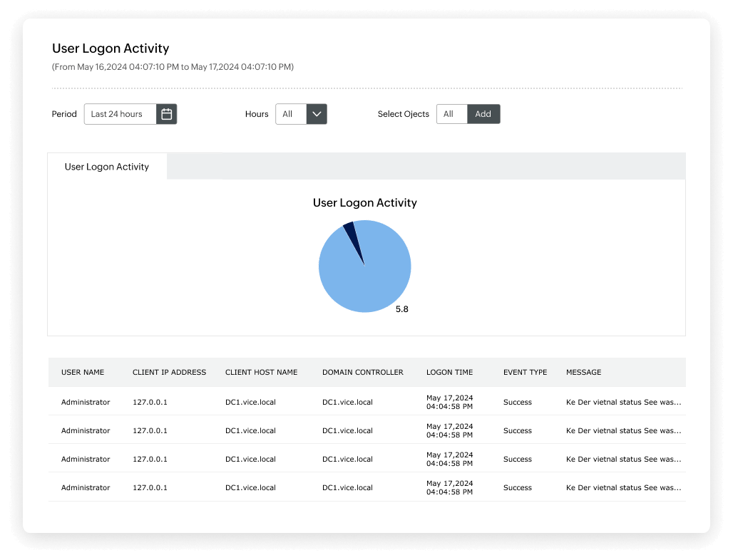Sort by the LOGON TIME column header
The height and width of the screenshot is (560, 733).
(x=449, y=372)
